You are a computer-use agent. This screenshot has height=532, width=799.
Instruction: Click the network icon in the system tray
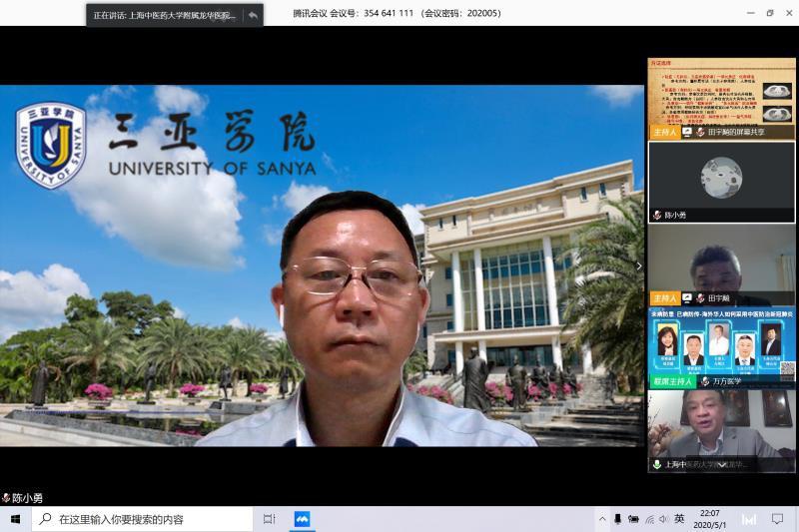click(x=648, y=519)
